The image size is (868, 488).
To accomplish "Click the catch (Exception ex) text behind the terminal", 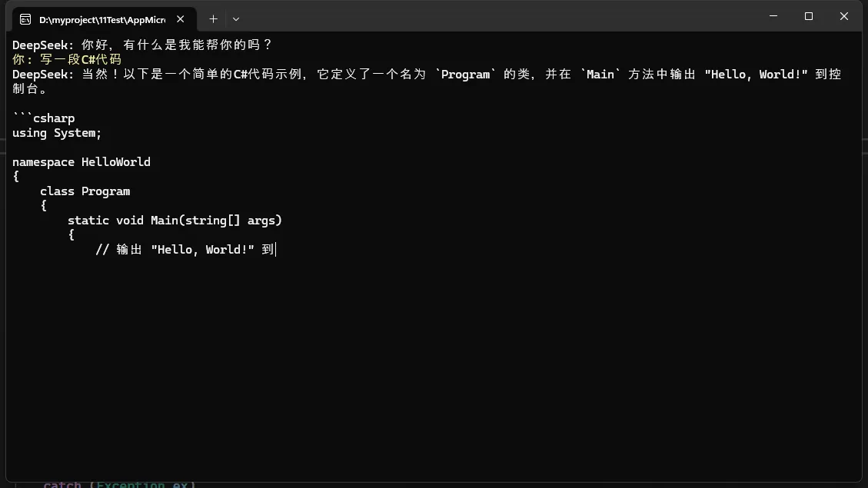I will coord(119,484).
